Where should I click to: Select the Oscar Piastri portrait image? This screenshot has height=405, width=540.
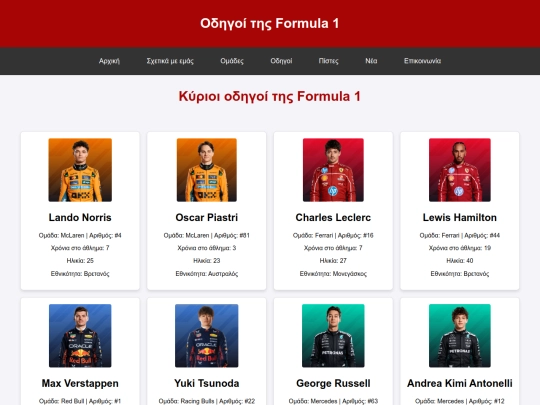click(x=207, y=170)
